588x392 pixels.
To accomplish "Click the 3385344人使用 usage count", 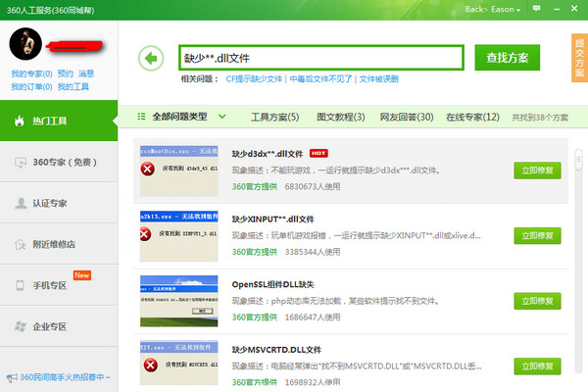I will 313,252.
